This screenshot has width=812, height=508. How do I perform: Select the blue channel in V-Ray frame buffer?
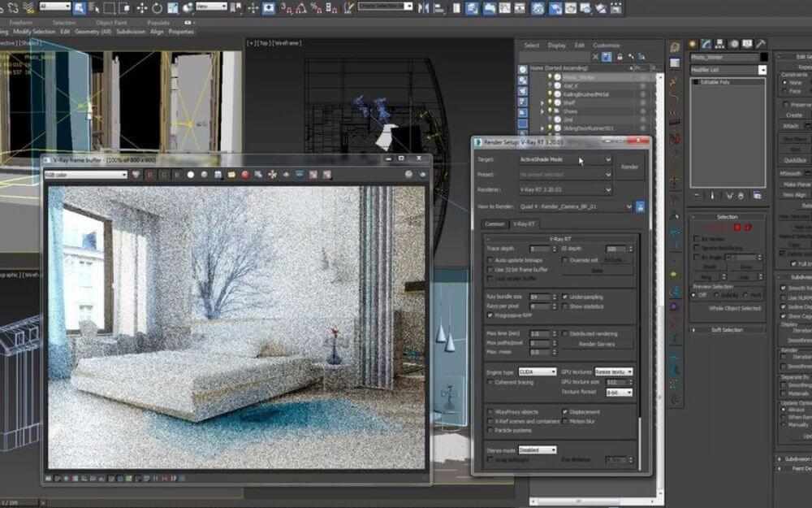pyautogui.click(x=177, y=175)
